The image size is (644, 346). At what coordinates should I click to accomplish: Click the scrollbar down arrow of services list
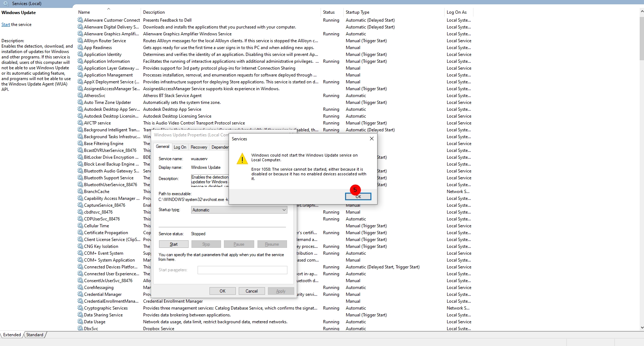click(641, 328)
